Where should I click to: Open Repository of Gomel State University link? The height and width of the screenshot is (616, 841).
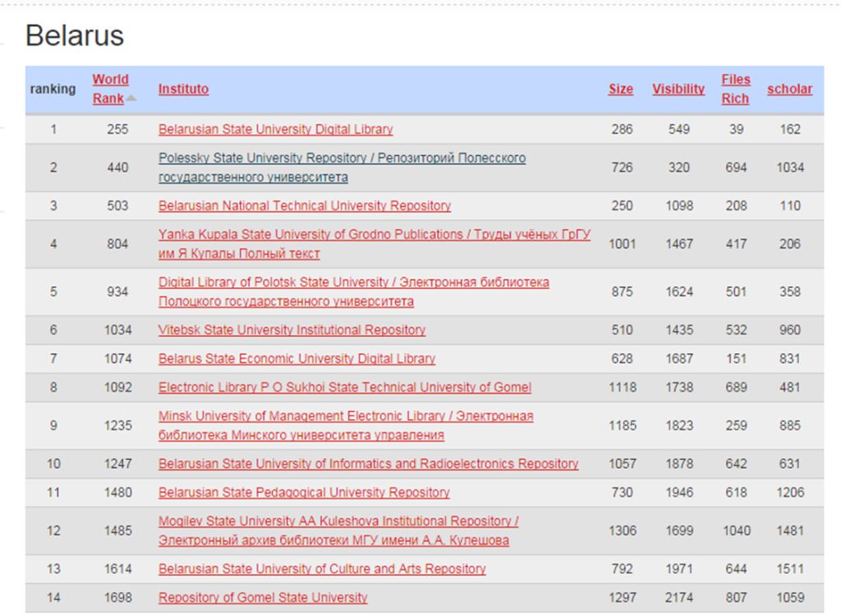263,598
